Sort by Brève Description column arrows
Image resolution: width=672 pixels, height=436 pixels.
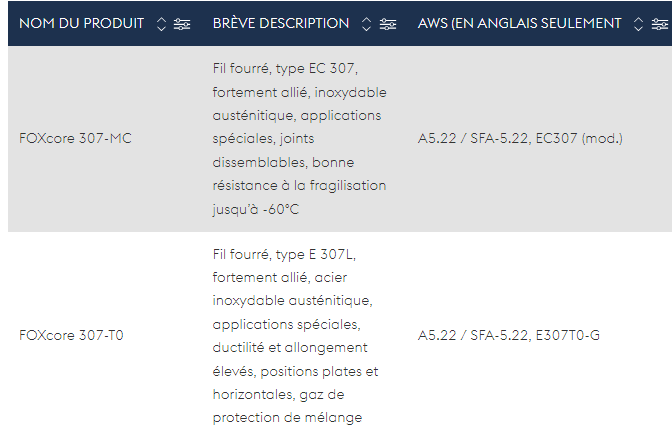(x=366, y=24)
